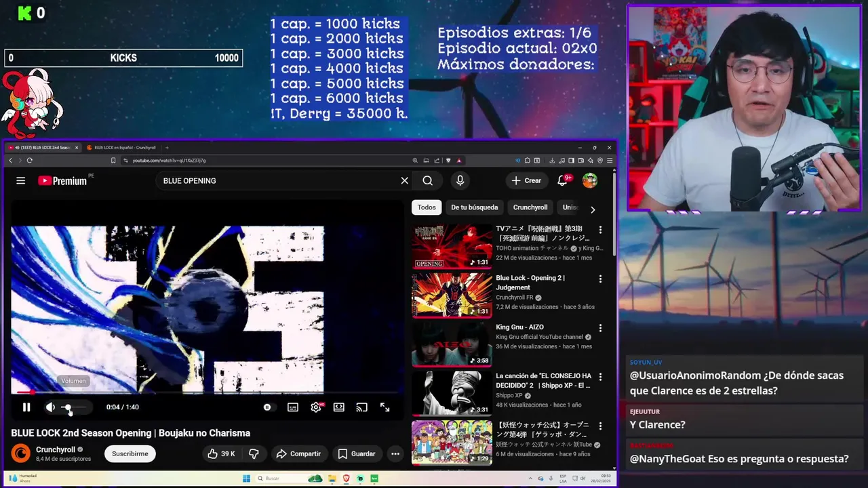Select the De tu búsqueda chip
This screenshot has height=488, width=868.
475,207
